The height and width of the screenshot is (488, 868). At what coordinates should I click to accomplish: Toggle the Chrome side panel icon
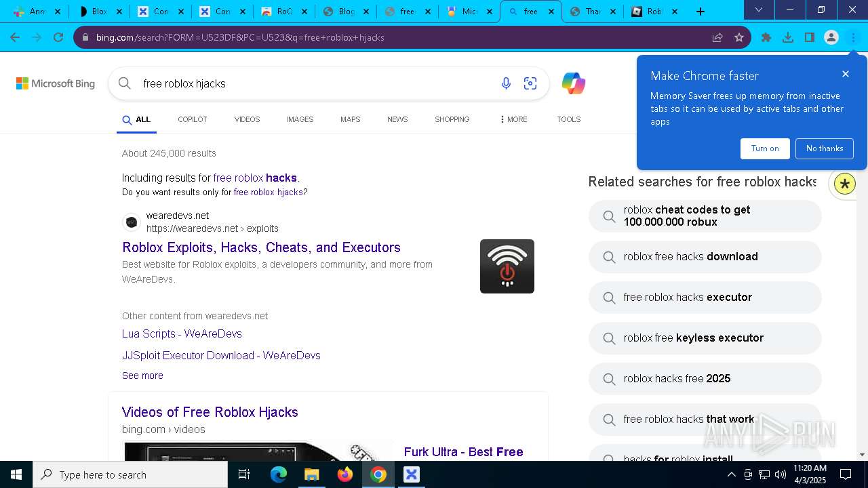click(810, 37)
